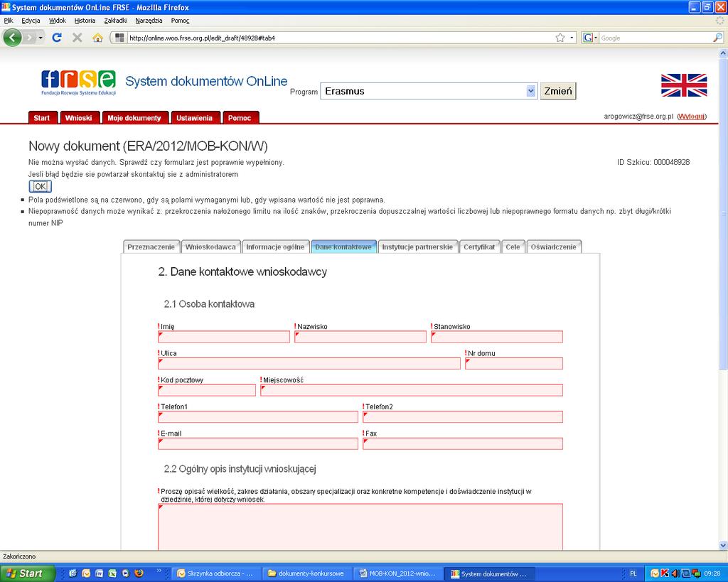Open the PL language indicator in the tray
The image size is (728, 582).
point(633,573)
